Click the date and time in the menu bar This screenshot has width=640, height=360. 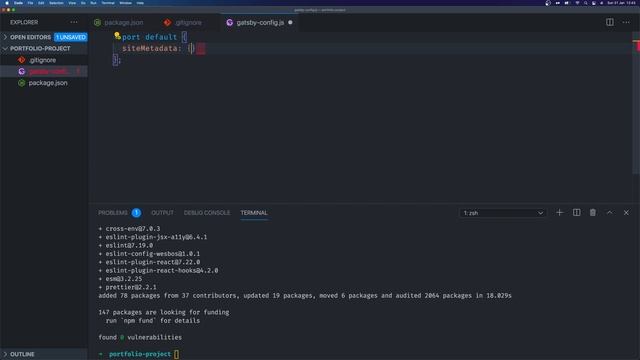click(x=621, y=3)
